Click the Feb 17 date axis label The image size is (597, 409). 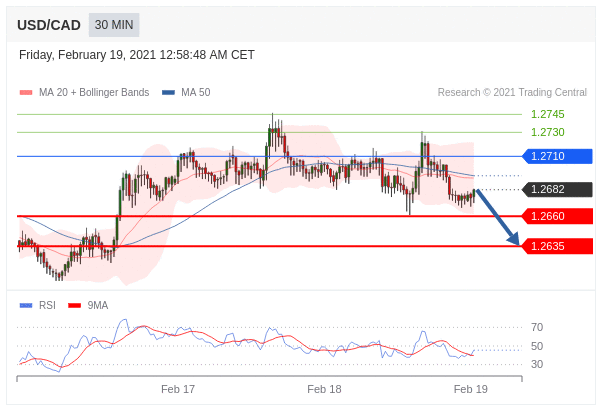click(x=178, y=389)
